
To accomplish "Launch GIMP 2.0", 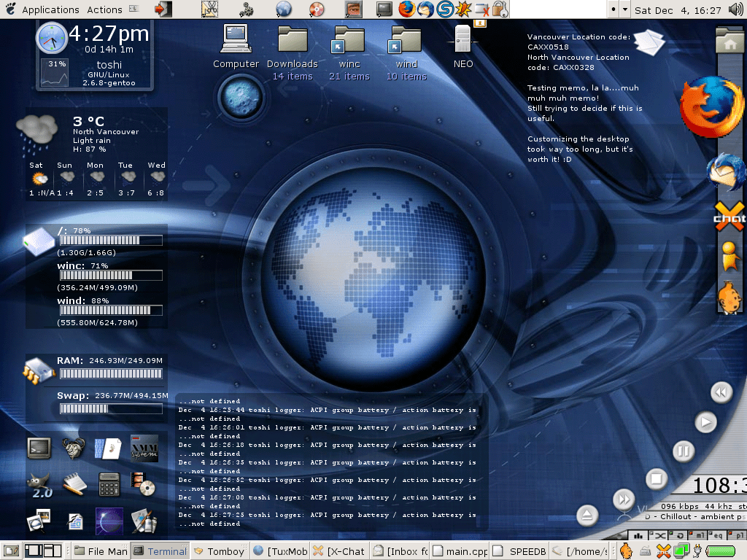I will (x=39, y=485).
